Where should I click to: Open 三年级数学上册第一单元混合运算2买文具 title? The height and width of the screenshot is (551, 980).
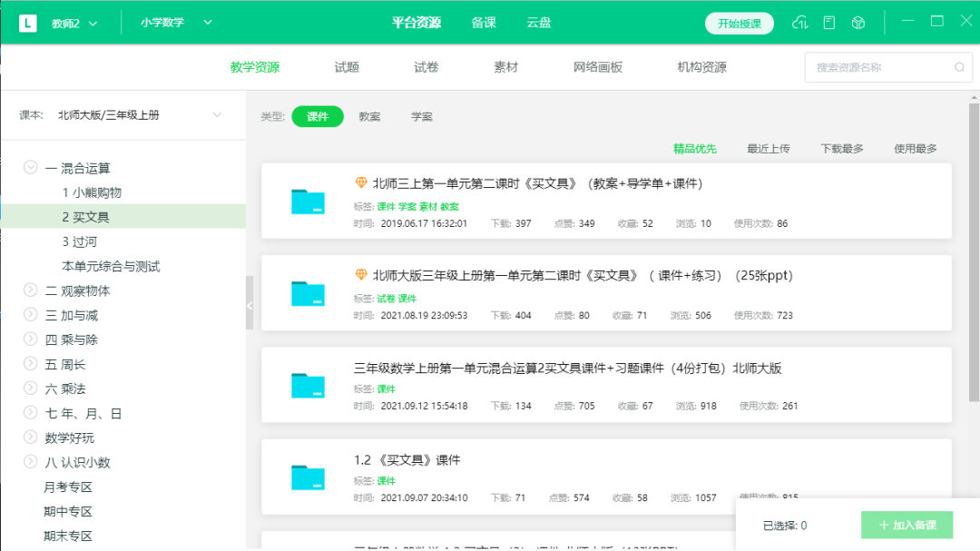coord(567,369)
